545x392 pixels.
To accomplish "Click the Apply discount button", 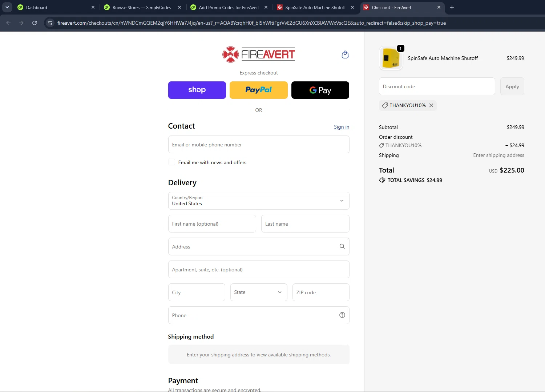I will (x=512, y=86).
